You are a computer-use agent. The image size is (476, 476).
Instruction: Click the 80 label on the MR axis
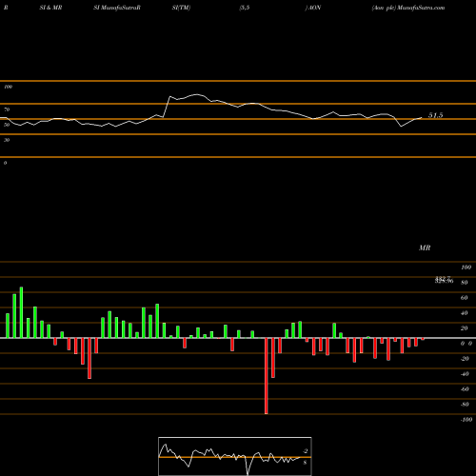[464, 283]
